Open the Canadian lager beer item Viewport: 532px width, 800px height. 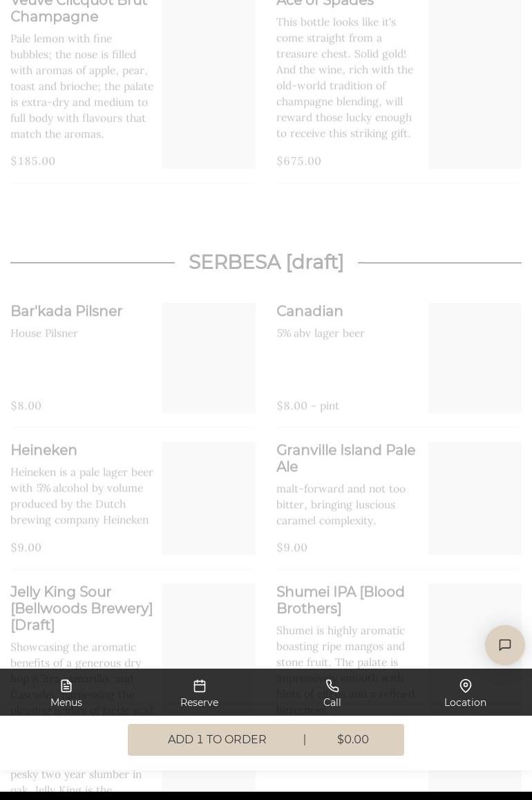click(310, 311)
